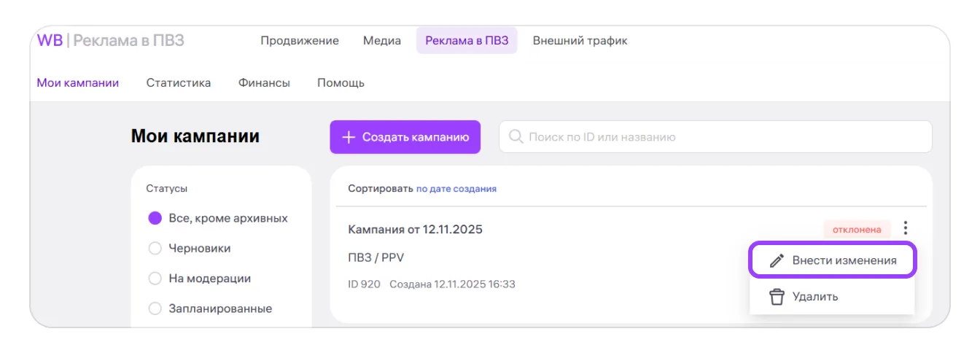Click the 'Мои кампании' page heading
Viewport: 980px width, 353px height.
pyautogui.click(x=195, y=136)
